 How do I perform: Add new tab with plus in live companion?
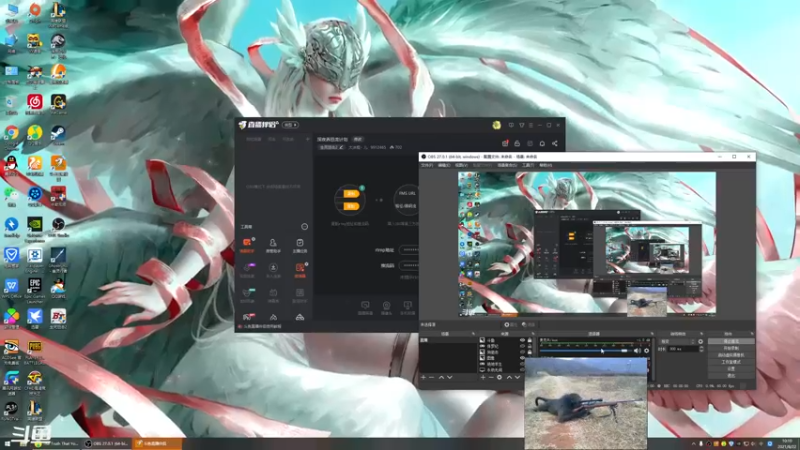coord(307,139)
